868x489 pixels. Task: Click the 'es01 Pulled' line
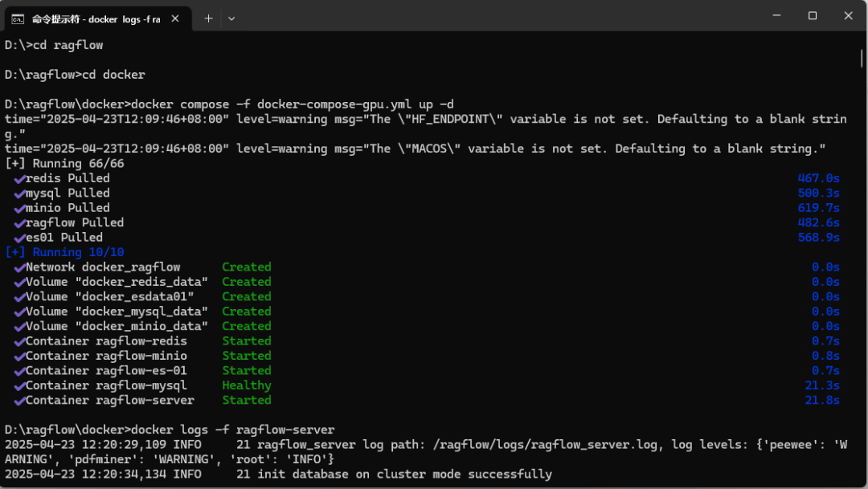pos(59,238)
